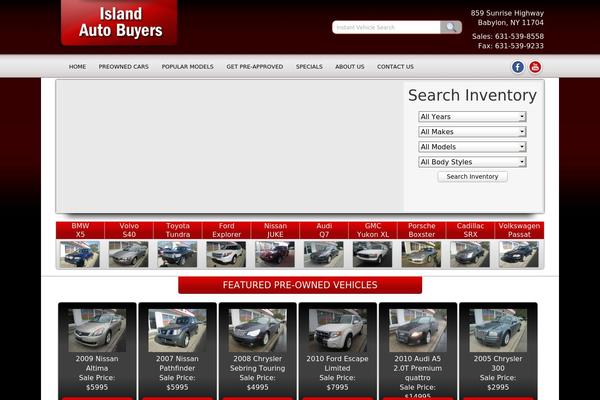The image size is (600, 400).
Task: Select the Volvo S40 model tab
Action: [x=129, y=230]
